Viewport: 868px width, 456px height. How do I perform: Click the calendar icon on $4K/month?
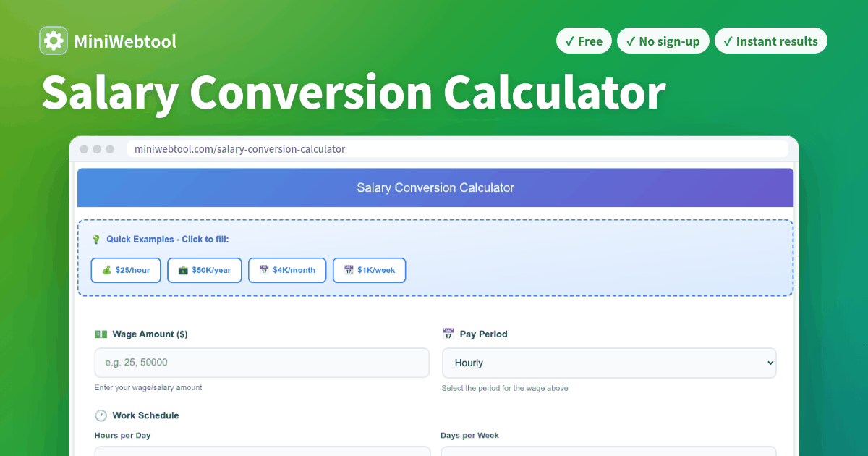click(265, 270)
